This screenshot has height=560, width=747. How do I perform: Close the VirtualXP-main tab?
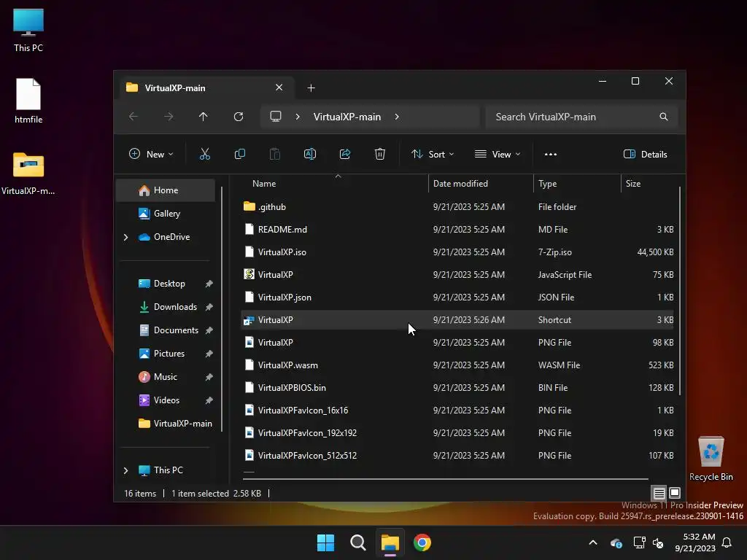tap(279, 87)
